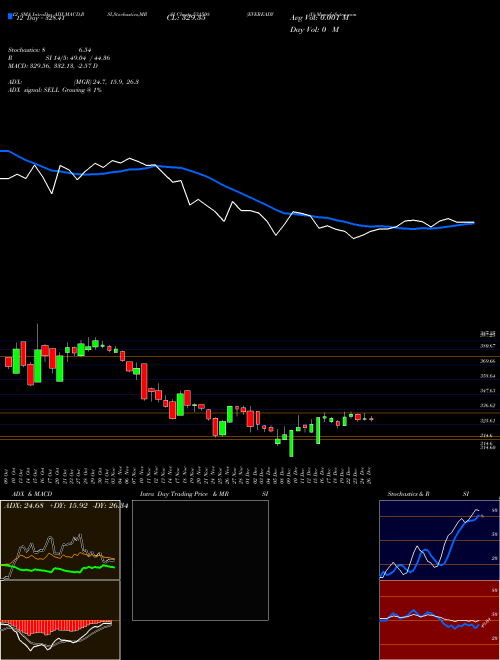
Task: Click the 'ADX signal: SELL Growing @ 1%' text
Action: (55, 90)
